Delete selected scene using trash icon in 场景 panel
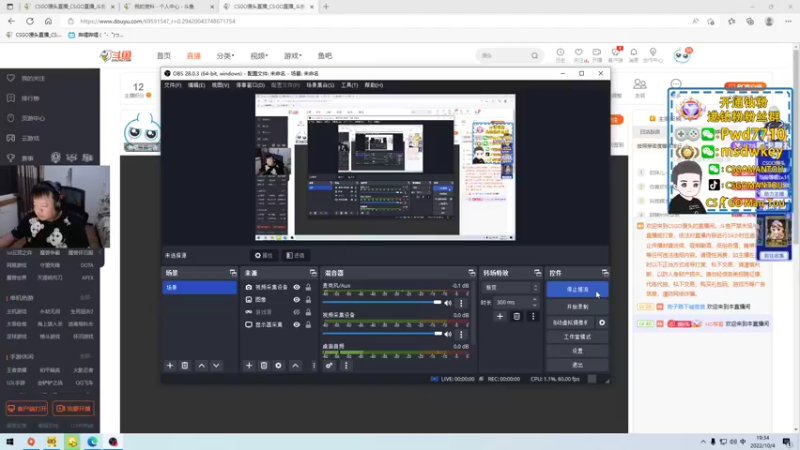 coord(185,365)
